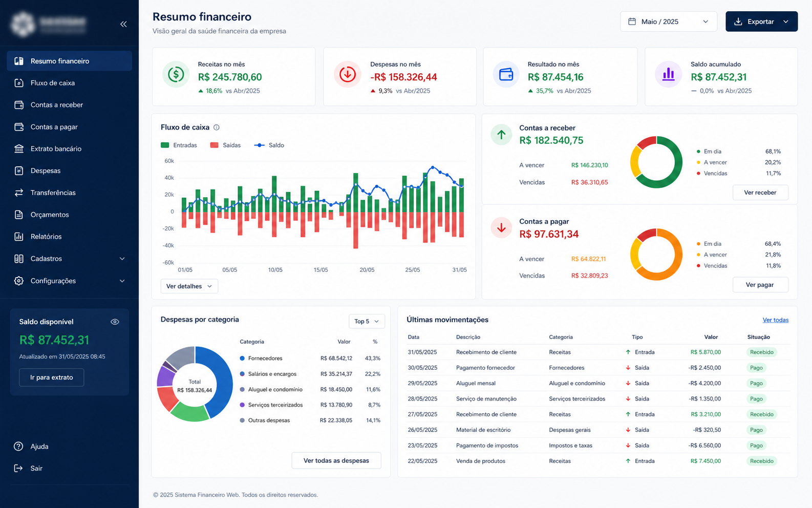Click the Configurações gear icon
Image resolution: width=812 pixels, height=508 pixels.
click(x=19, y=281)
